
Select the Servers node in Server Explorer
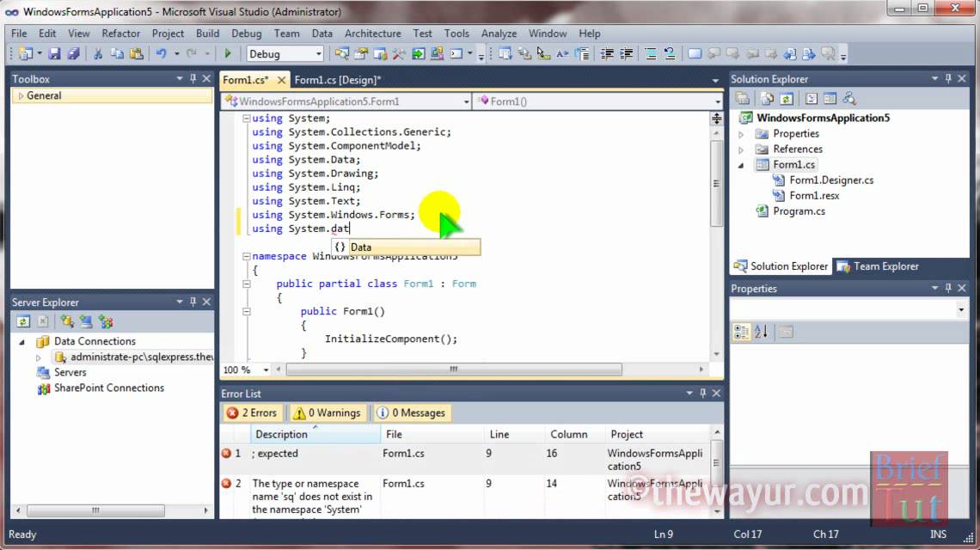pos(70,372)
